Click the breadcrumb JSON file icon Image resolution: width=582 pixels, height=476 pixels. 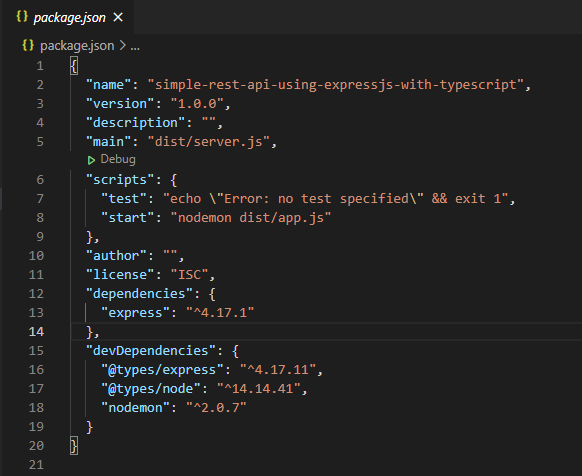click(28, 45)
